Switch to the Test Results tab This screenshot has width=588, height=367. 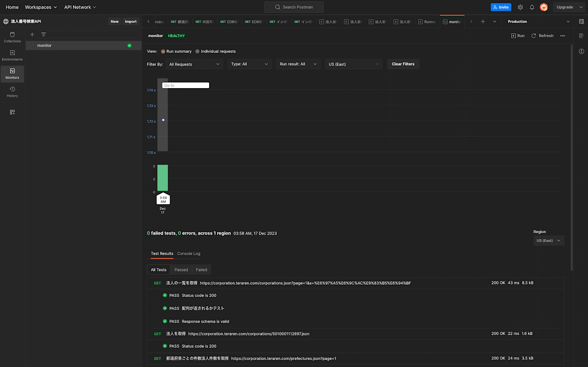pos(162,254)
